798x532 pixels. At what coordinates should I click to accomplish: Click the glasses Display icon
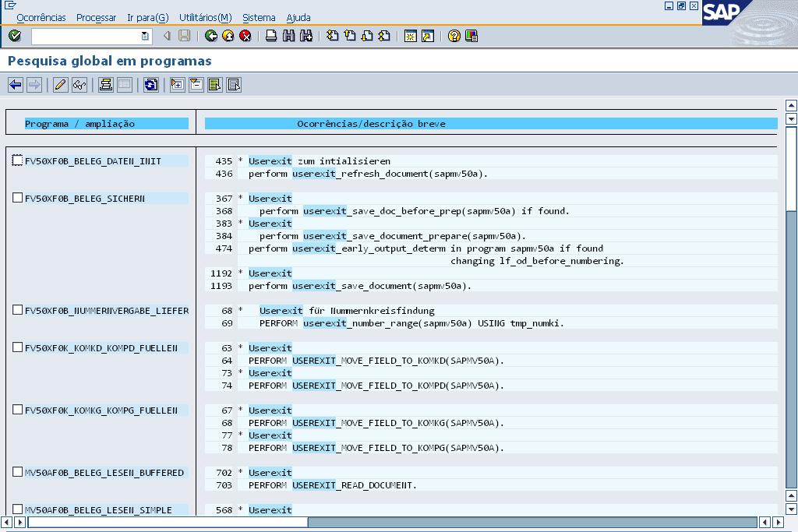click(x=79, y=85)
